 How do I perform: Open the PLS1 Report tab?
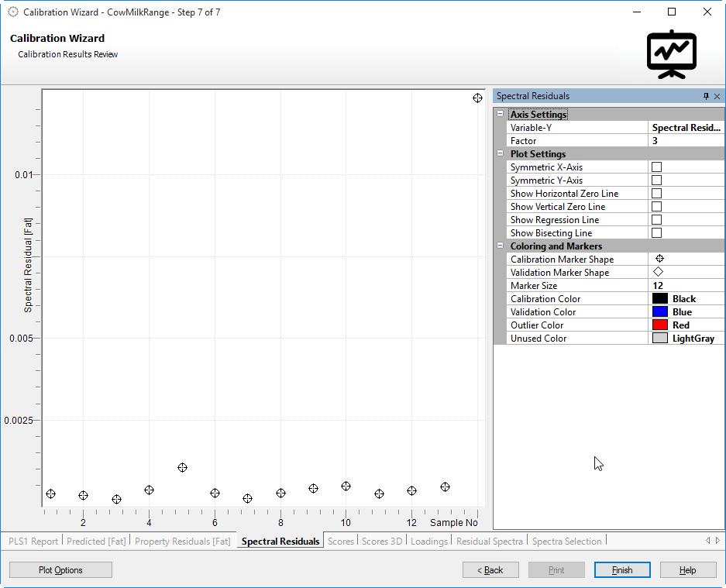pyautogui.click(x=33, y=542)
